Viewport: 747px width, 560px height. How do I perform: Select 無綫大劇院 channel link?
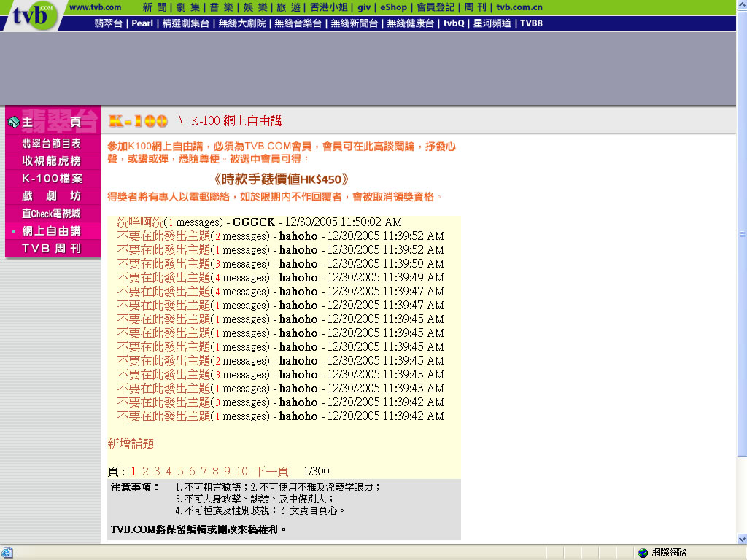pos(242,23)
